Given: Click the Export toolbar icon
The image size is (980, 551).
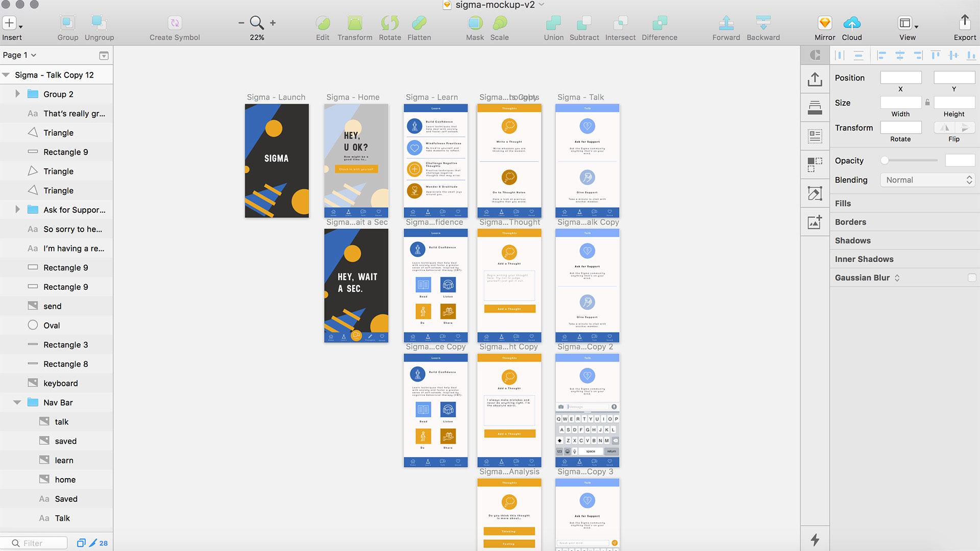Looking at the screenshot, I should 965,22.
